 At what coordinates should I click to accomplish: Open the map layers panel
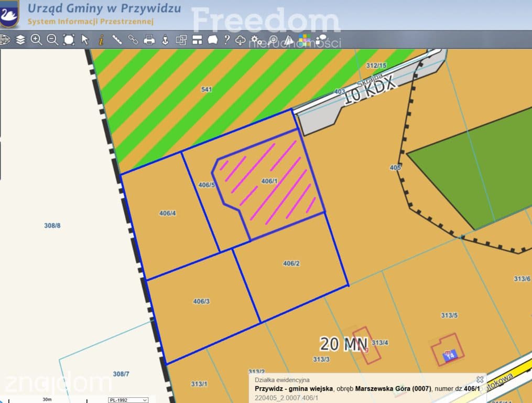[x=20, y=40]
